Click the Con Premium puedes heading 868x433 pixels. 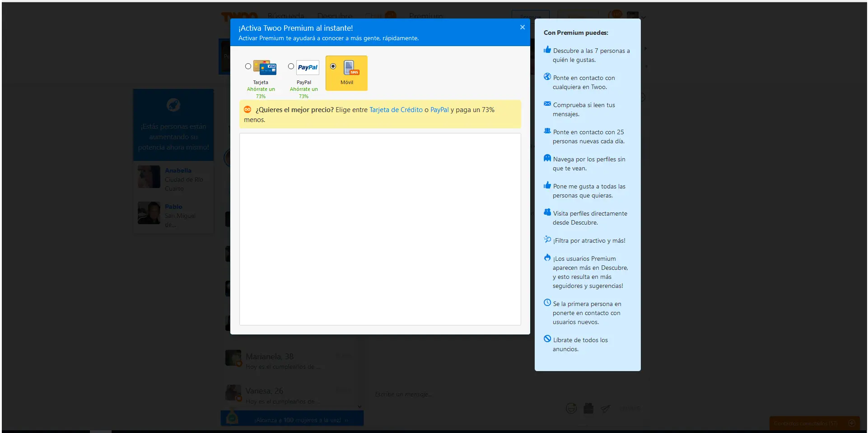click(576, 33)
